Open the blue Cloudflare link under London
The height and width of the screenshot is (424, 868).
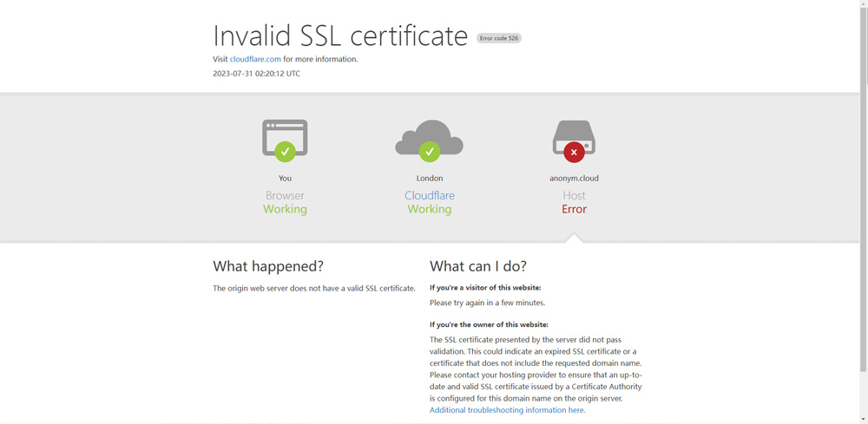click(430, 196)
